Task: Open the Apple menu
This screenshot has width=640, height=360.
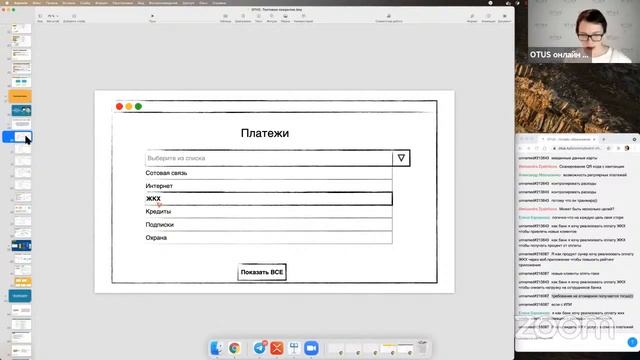Action: pos(7,2)
